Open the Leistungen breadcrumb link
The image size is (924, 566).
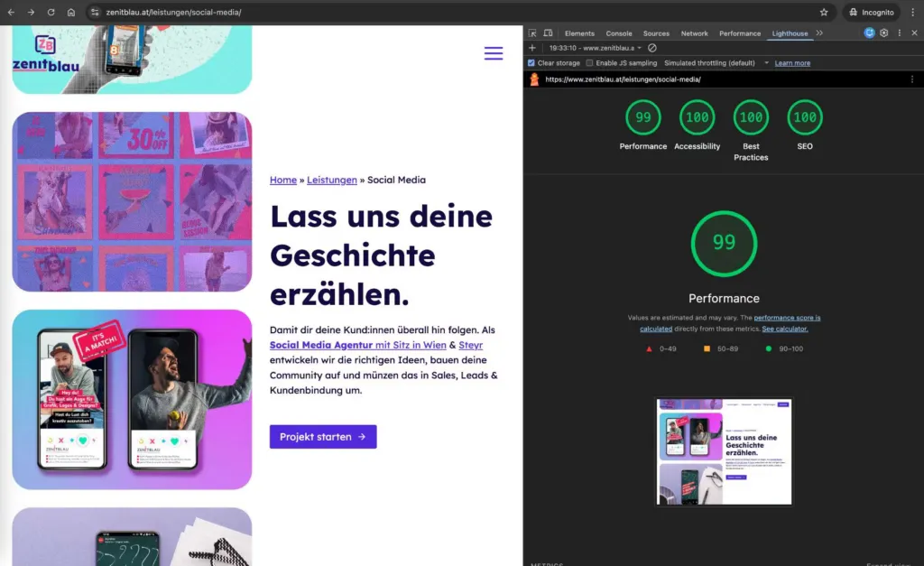[332, 180]
